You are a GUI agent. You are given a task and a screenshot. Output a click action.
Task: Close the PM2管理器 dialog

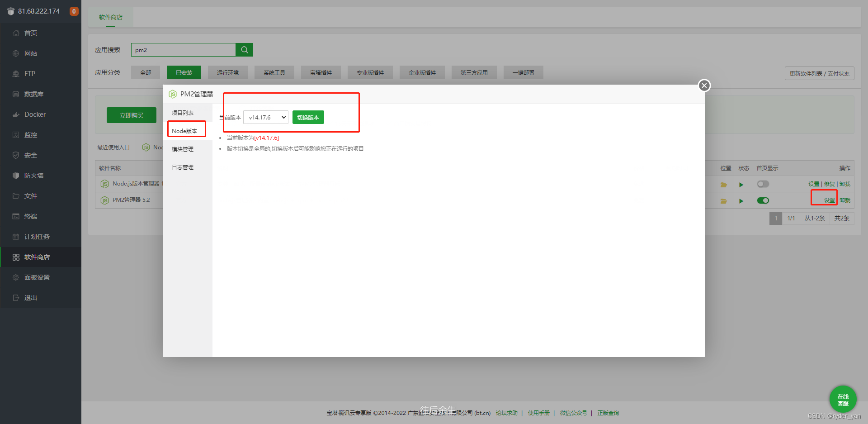(704, 86)
